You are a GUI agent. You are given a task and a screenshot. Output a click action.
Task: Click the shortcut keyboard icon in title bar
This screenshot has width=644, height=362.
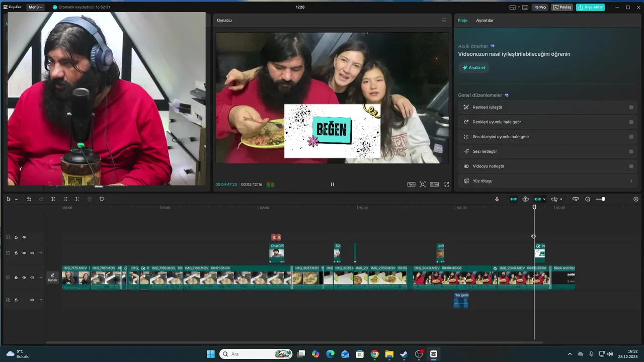pyautogui.click(x=525, y=8)
